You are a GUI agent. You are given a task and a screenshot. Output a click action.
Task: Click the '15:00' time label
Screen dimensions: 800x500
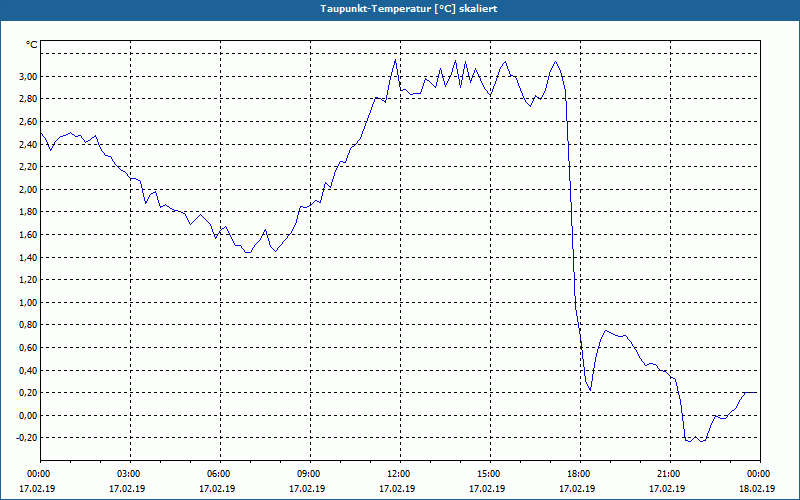(490, 474)
